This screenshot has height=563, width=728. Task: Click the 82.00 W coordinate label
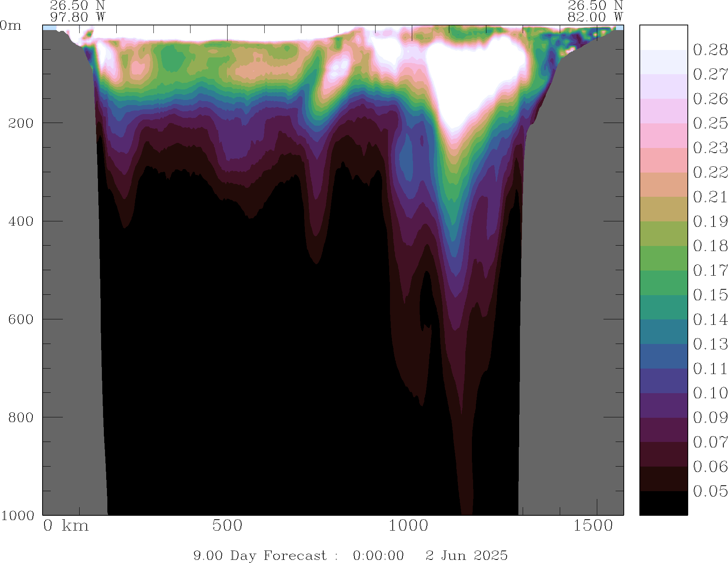(x=595, y=17)
